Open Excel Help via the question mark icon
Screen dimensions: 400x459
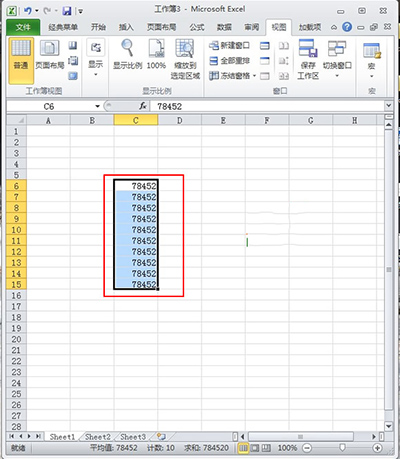[x=347, y=27]
